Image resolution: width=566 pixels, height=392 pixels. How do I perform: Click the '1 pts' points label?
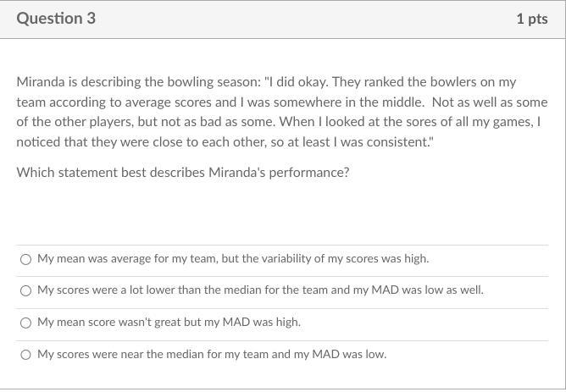[532, 19]
